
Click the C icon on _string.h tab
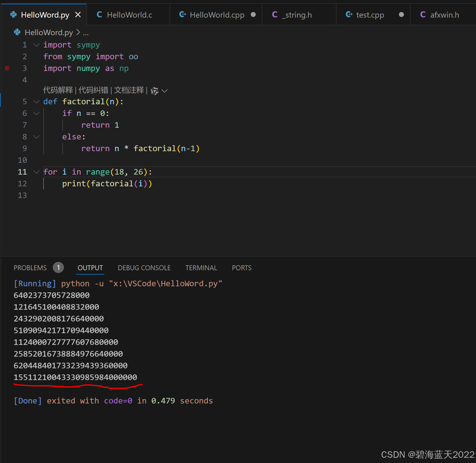[275, 14]
